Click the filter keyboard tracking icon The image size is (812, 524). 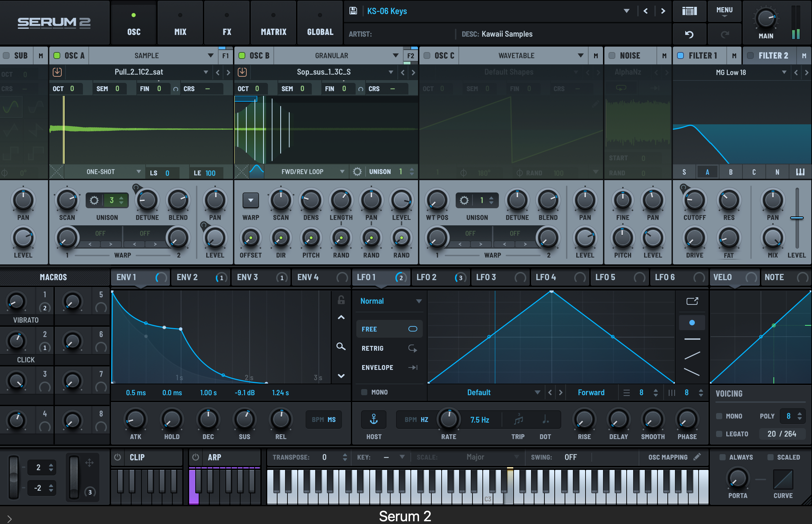[800, 172]
